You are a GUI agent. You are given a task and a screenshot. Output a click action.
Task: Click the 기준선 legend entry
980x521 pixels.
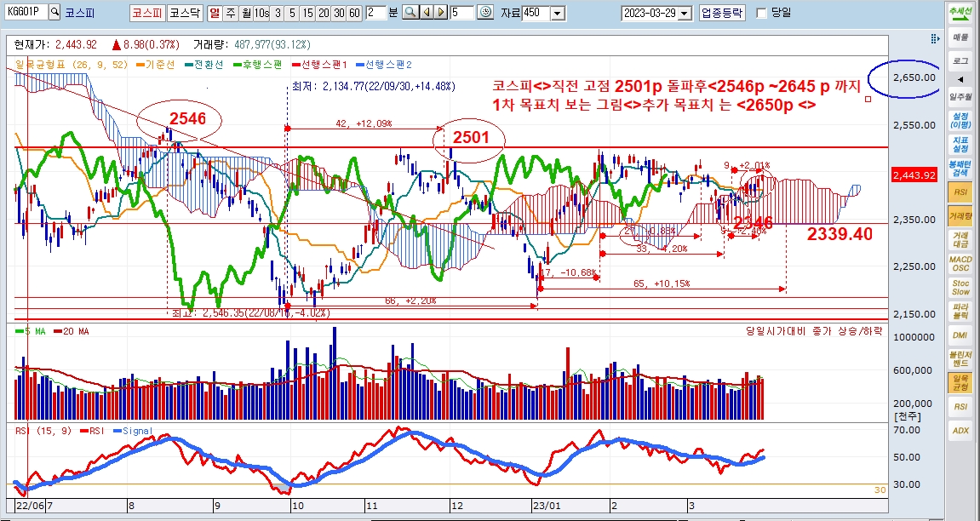[154, 65]
